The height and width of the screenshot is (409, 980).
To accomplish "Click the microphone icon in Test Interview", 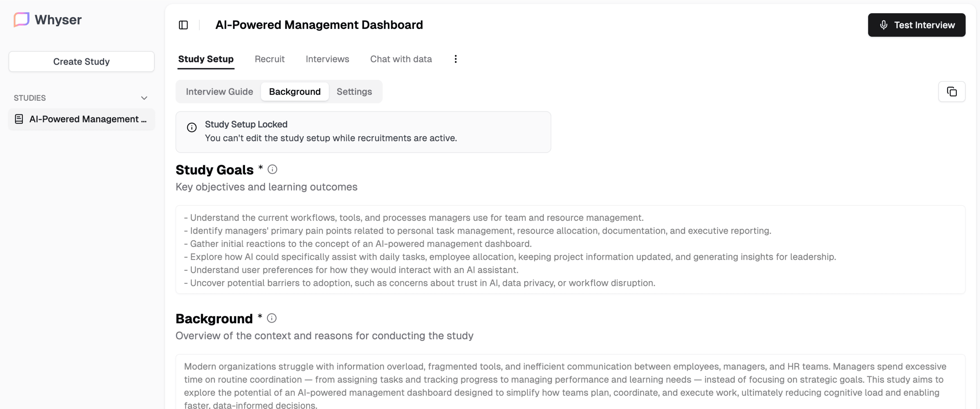I will [884, 25].
